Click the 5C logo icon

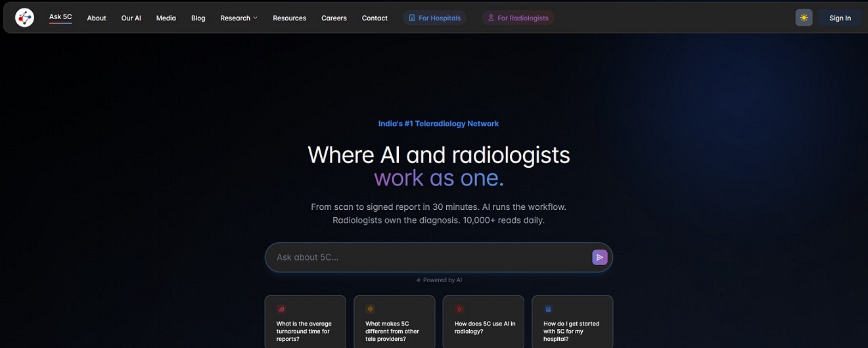[x=24, y=18]
